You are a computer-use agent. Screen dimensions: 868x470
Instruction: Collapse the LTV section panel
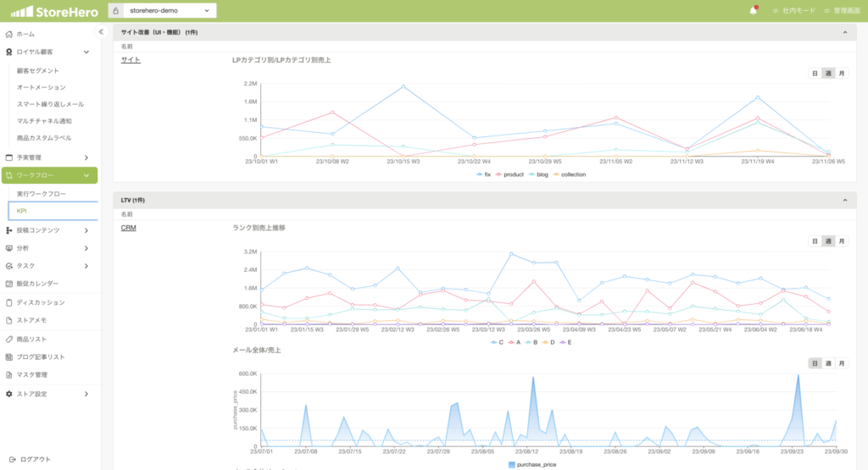844,200
